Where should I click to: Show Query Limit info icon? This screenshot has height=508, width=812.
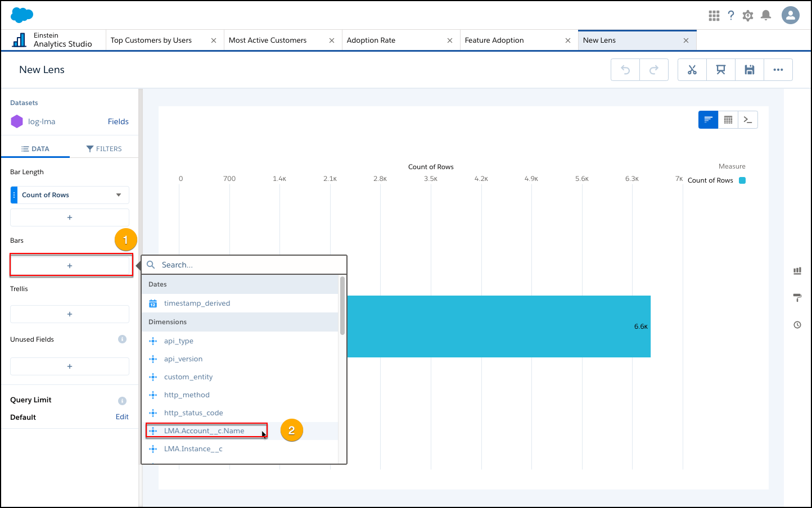[x=122, y=401]
